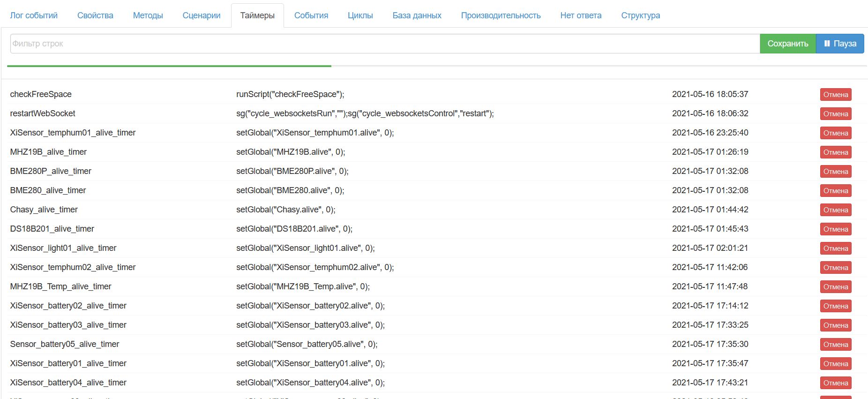Screen dimensions: 868x399
Task: Open the Циклы tab
Action: tap(360, 15)
